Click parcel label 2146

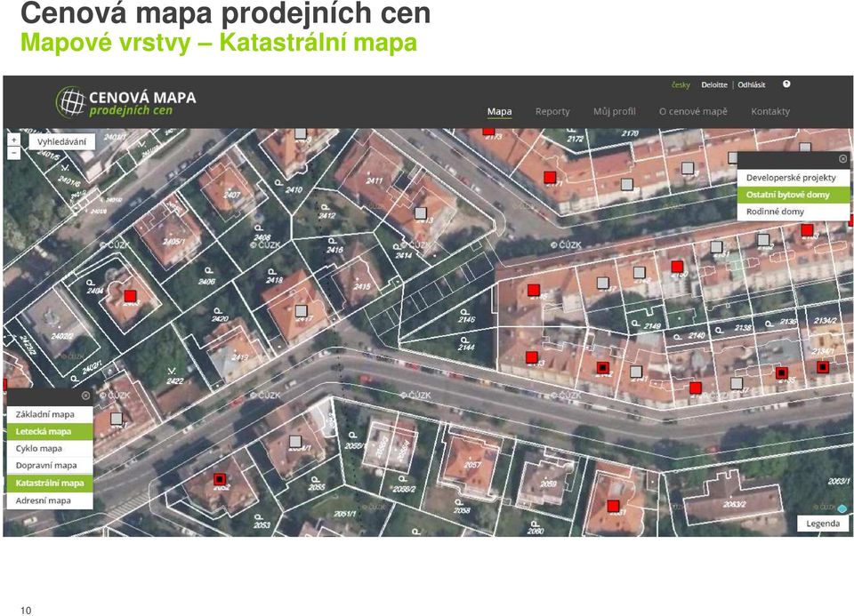tap(466, 319)
